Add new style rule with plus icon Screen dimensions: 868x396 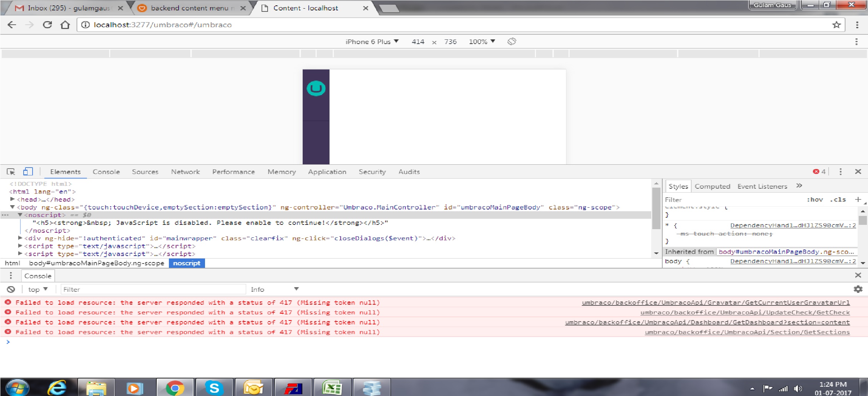click(858, 199)
